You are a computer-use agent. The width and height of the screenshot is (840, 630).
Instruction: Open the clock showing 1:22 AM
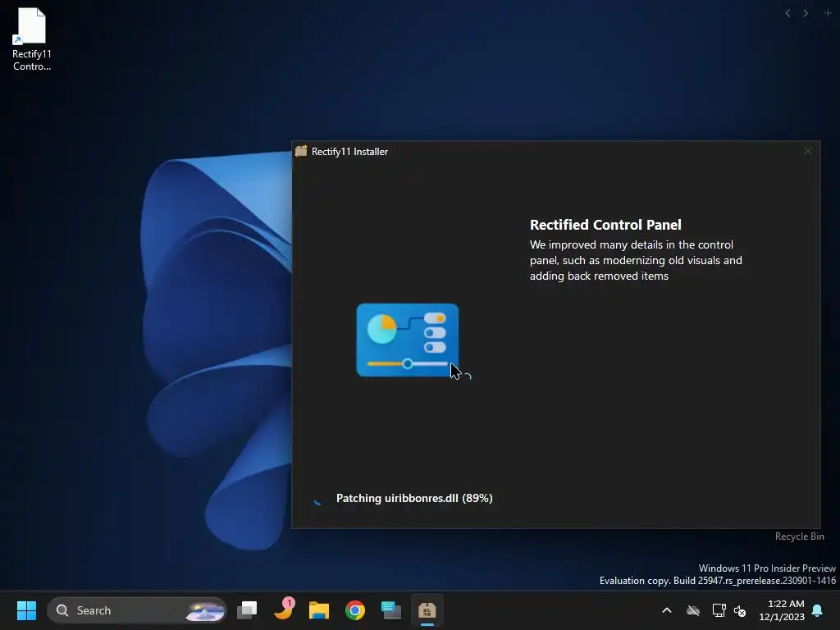[782, 610]
